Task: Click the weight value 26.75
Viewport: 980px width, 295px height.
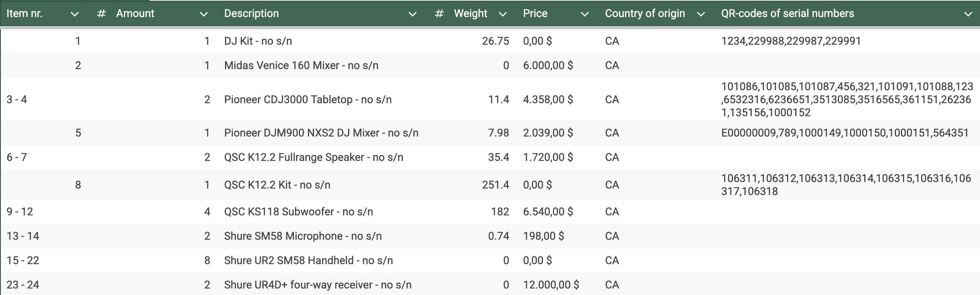Action: click(495, 41)
